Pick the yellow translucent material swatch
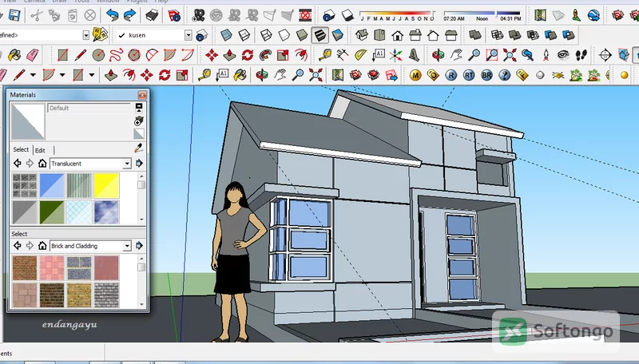The image size is (639, 364). pos(106,186)
